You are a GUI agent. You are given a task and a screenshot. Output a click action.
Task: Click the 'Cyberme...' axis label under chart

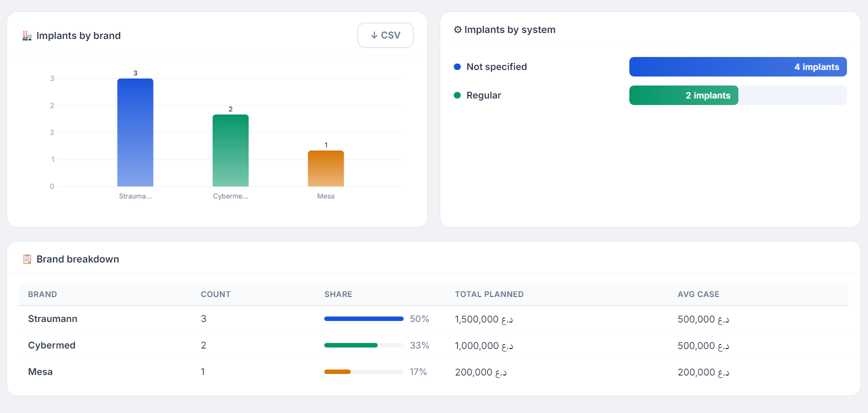tap(231, 196)
